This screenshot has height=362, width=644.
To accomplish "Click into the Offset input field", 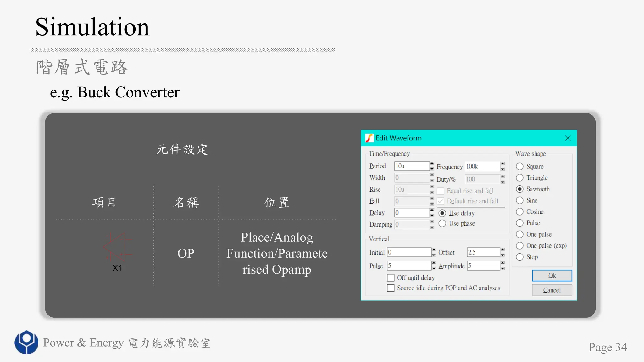I will [483, 252].
